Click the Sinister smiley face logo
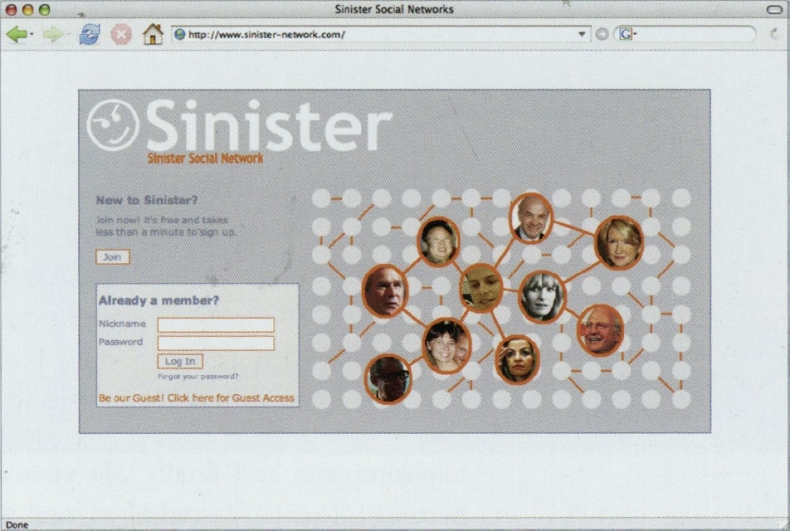Screen dimensions: 790x531 (x=113, y=125)
